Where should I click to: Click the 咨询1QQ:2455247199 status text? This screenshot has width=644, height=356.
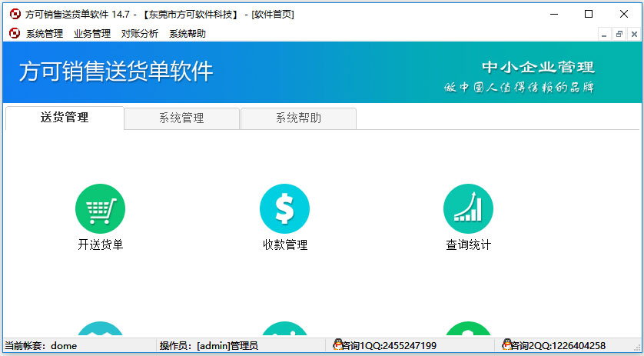(390, 346)
